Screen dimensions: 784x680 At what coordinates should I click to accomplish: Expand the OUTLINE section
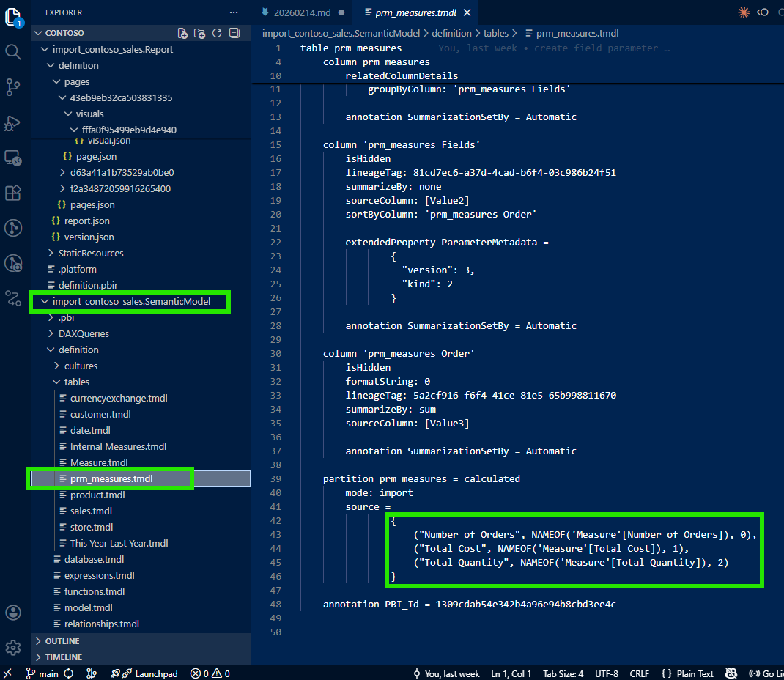coord(141,641)
